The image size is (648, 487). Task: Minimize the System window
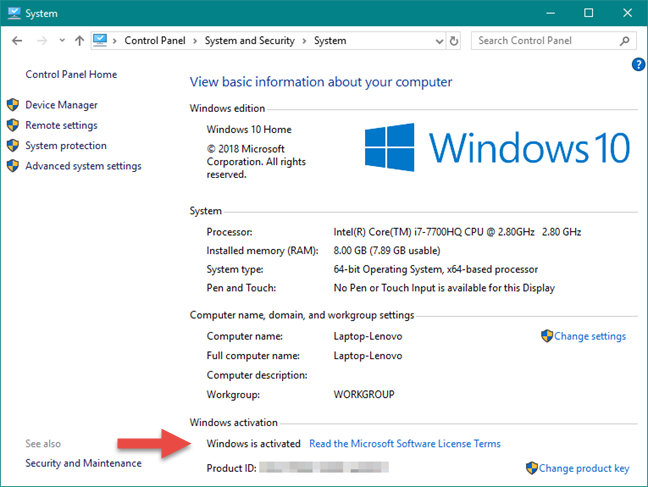pos(550,13)
